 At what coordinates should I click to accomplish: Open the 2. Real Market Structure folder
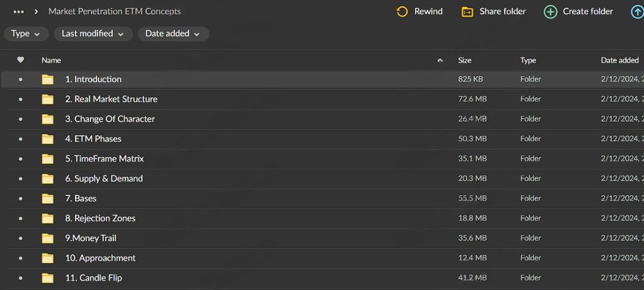click(111, 99)
